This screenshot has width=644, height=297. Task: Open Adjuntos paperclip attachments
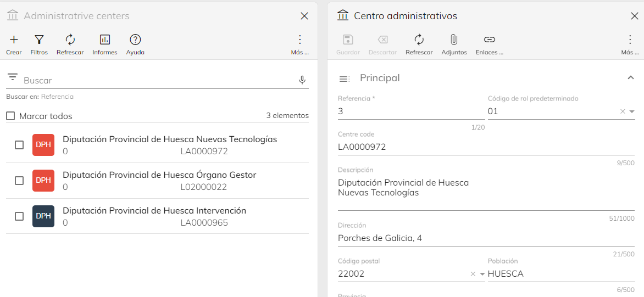[x=454, y=40]
